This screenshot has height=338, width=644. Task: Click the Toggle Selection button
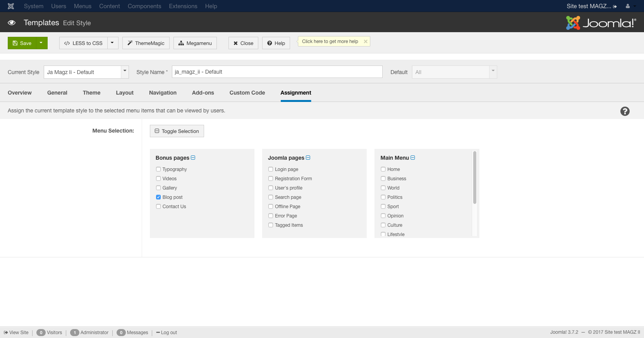(x=177, y=131)
